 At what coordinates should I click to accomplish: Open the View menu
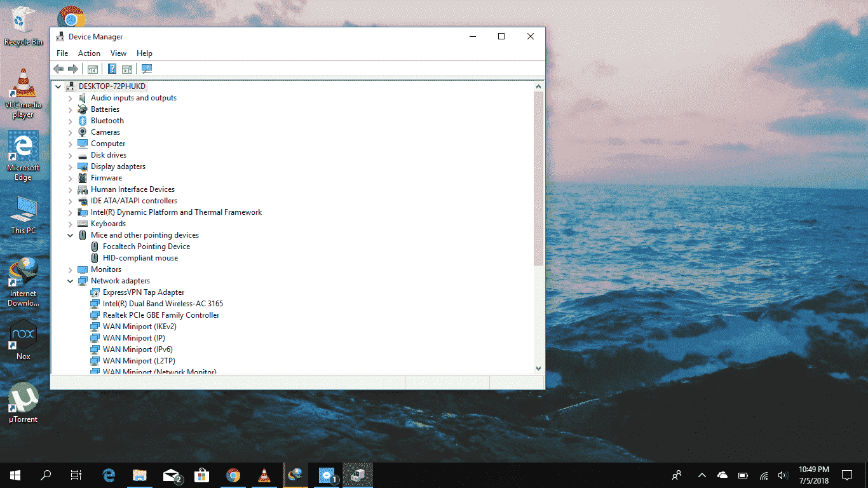pyautogui.click(x=118, y=53)
